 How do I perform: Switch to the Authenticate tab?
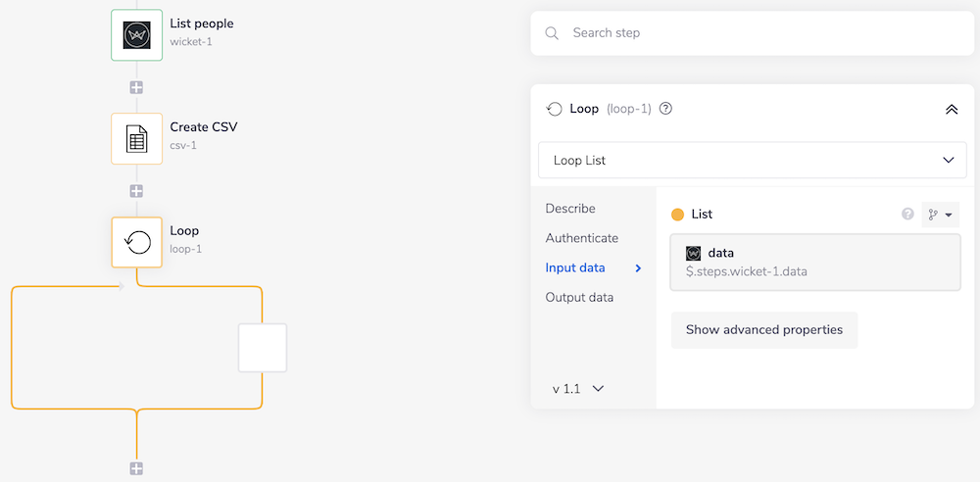[582, 238]
